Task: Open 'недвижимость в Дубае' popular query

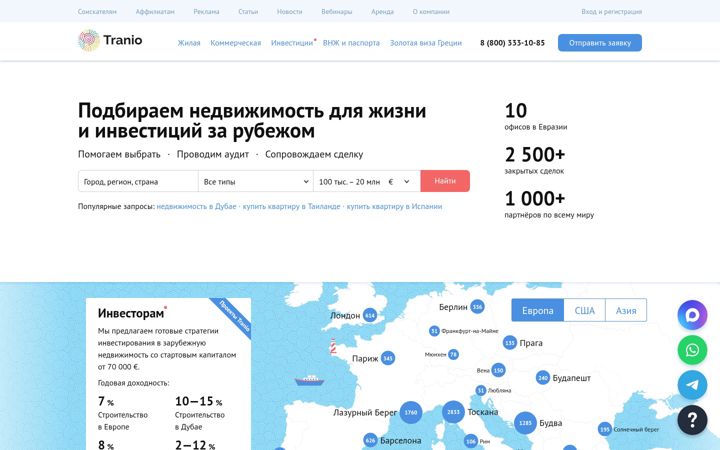Action: 197,206
